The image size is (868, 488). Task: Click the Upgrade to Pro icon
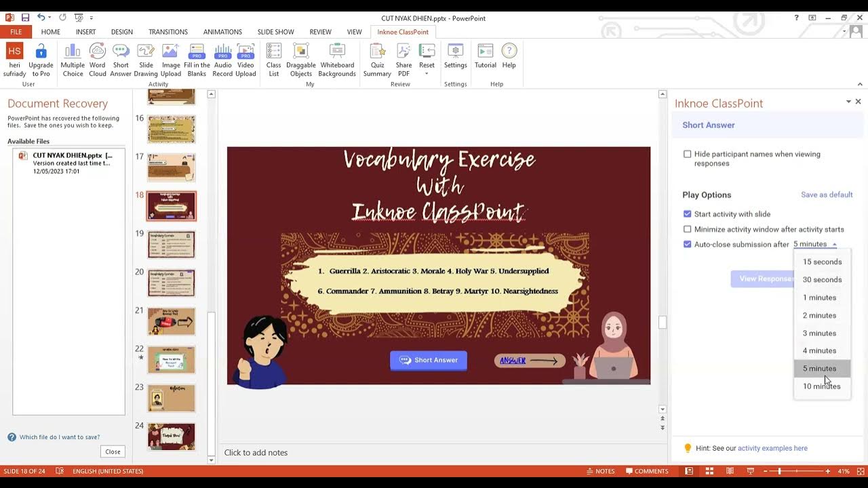tap(41, 60)
